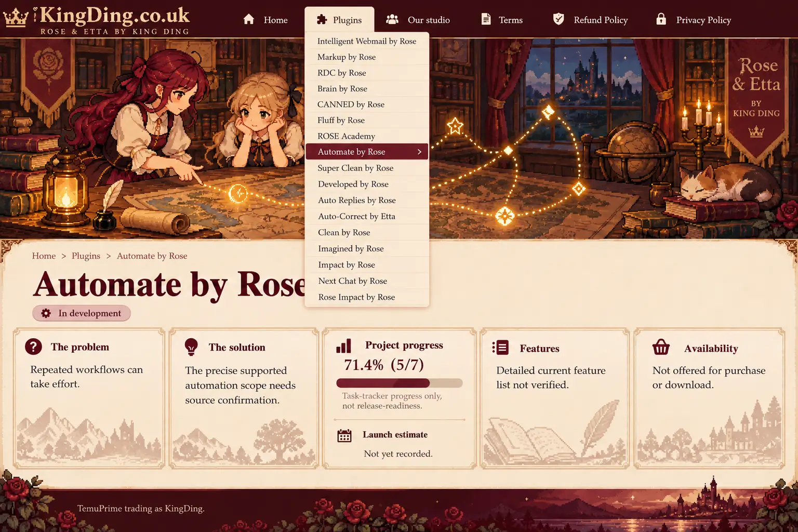This screenshot has height=532, width=798.
Task: Expand the Automate by Rose submenu arrow
Action: point(419,152)
